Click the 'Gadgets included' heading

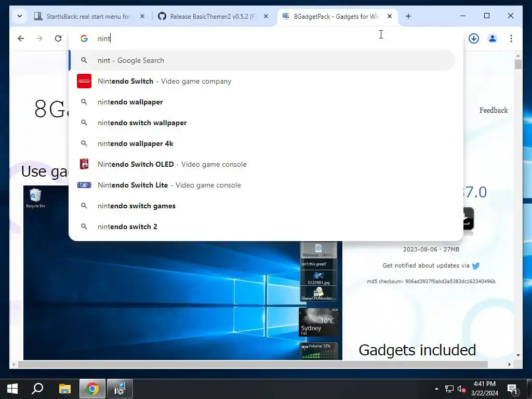417,350
